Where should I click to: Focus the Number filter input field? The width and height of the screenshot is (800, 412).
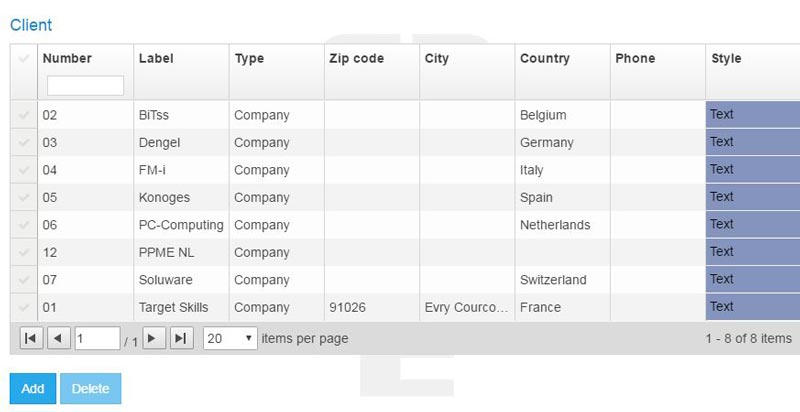point(85,85)
